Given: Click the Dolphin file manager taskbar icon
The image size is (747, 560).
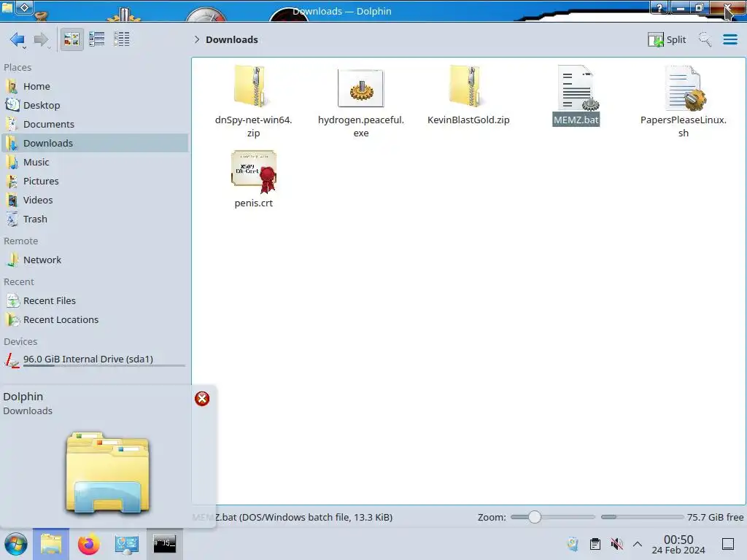Looking at the screenshot, I should (51, 544).
